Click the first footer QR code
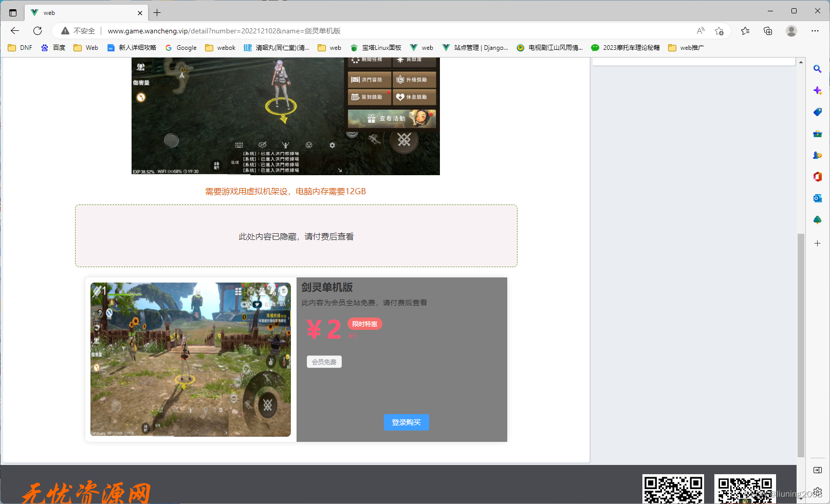 (x=673, y=489)
